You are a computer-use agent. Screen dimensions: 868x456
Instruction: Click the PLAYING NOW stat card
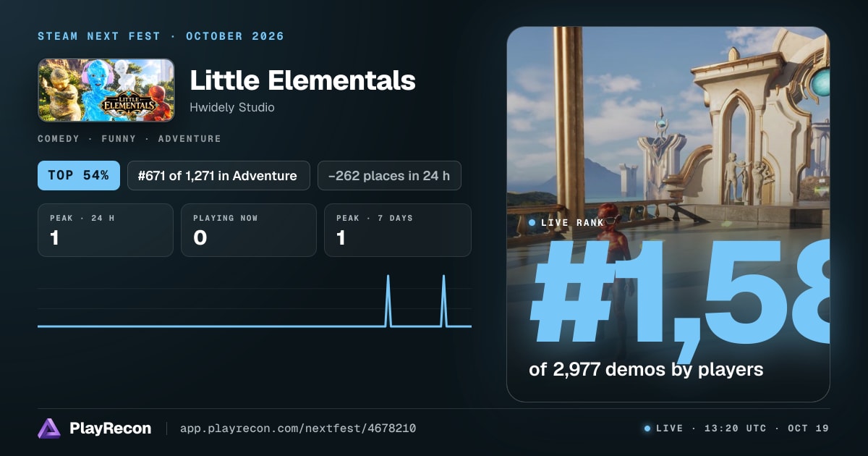point(249,230)
